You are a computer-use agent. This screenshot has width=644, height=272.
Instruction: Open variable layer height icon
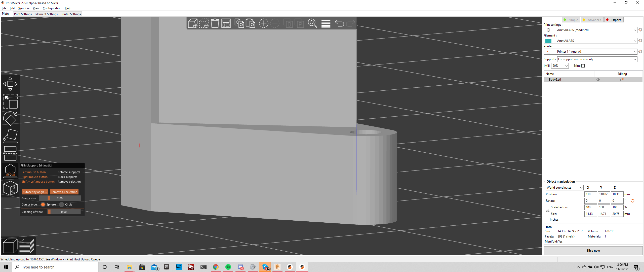point(326,23)
